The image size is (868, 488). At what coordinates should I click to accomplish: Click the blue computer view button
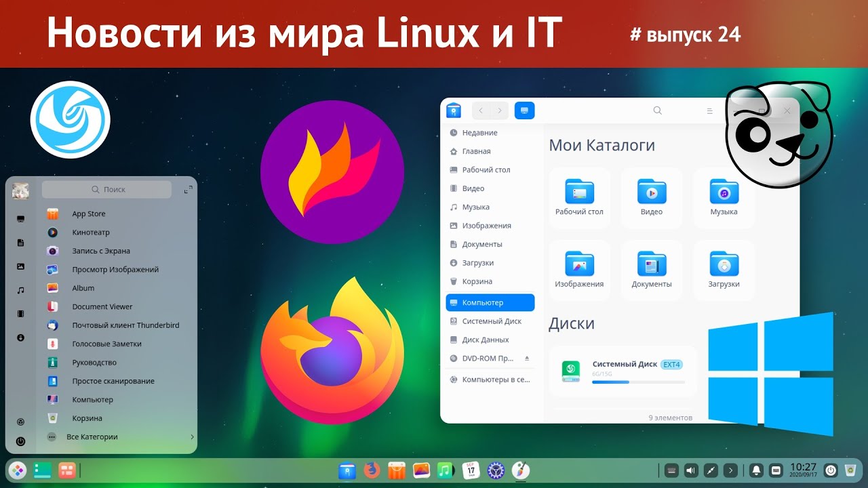[x=525, y=110]
